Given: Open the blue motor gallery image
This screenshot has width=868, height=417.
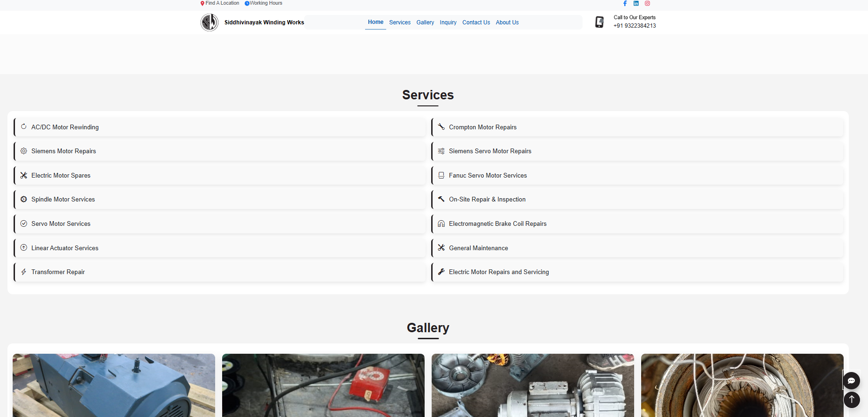Looking at the screenshot, I should (114, 385).
